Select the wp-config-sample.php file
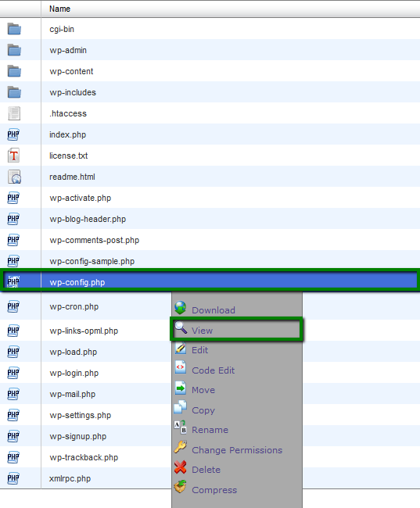The width and height of the screenshot is (420, 508). coord(92,261)
